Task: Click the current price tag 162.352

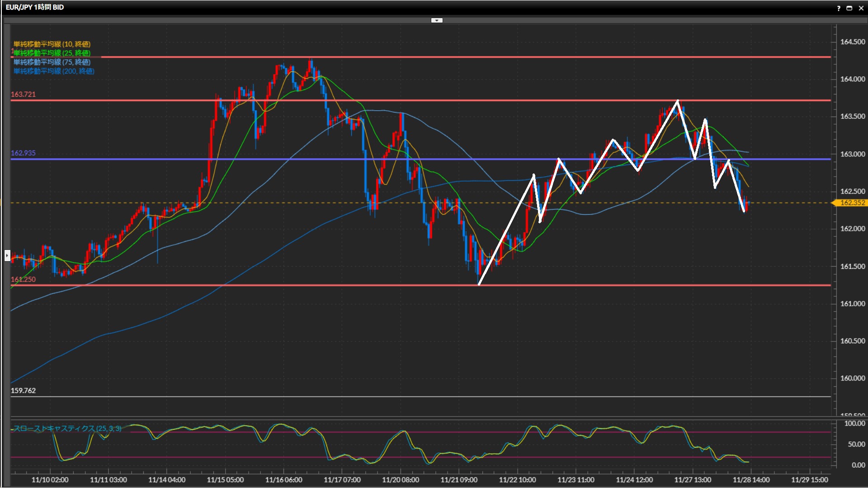Action: [852, 203]
